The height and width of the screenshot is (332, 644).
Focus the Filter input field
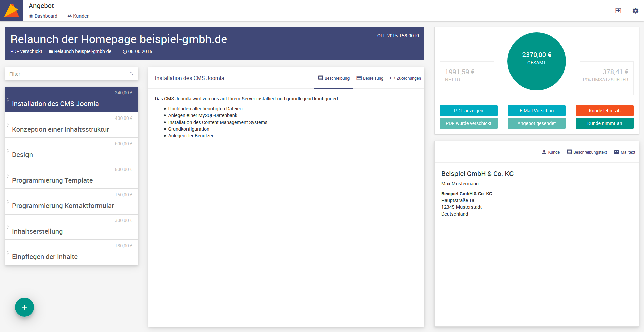[x=67, y=74]
